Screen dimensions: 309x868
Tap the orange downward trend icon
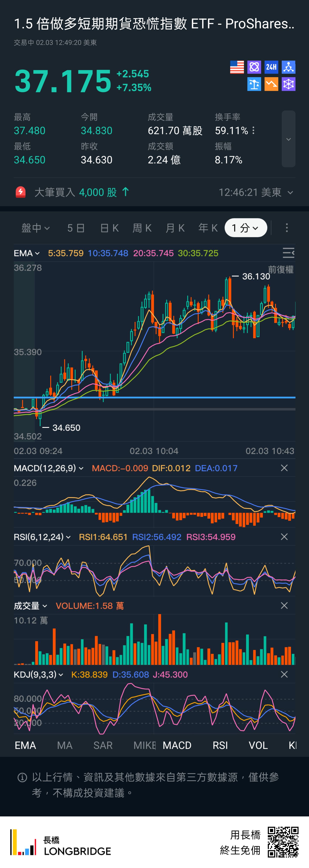click(271, 84)
